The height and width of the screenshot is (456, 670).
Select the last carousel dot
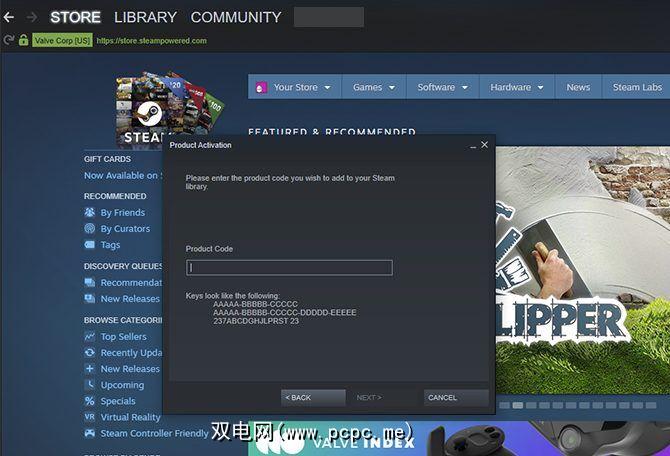(651, 405)
